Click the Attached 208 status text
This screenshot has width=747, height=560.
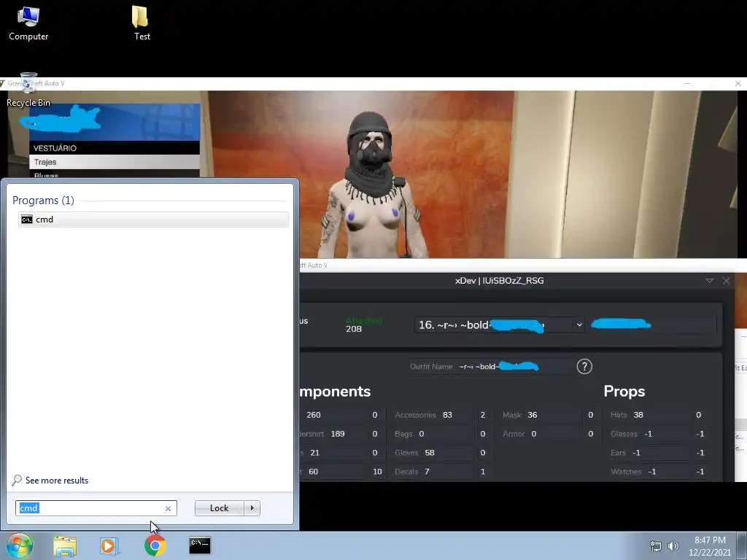point(364,324)
